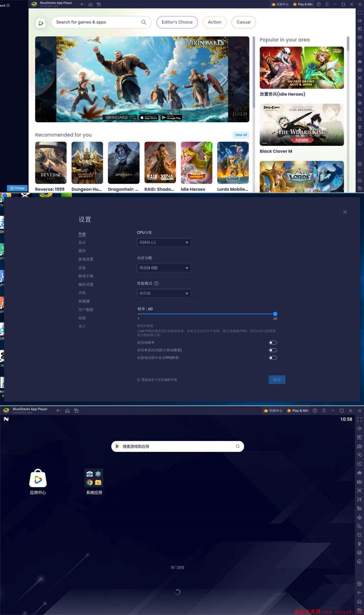Go to next slide on VIKINGARD carousel
This screenshot has height=615, width=364.
tap(223, 79)
